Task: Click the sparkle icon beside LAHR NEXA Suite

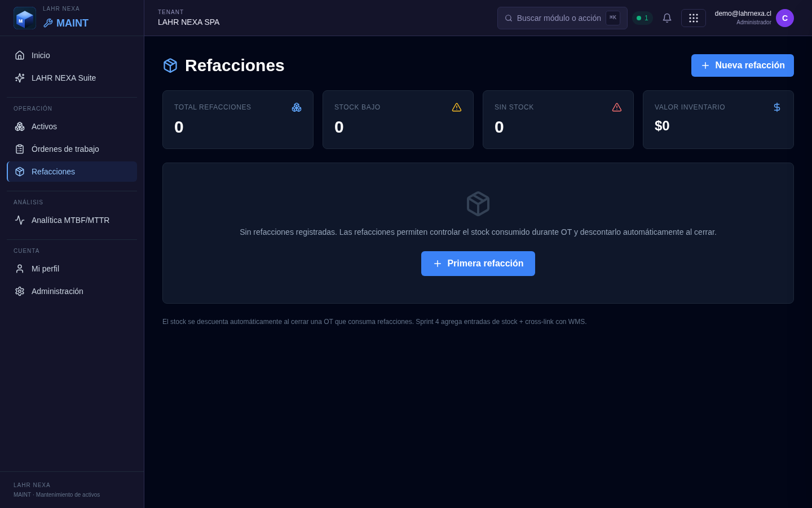Action: point(20,78)
